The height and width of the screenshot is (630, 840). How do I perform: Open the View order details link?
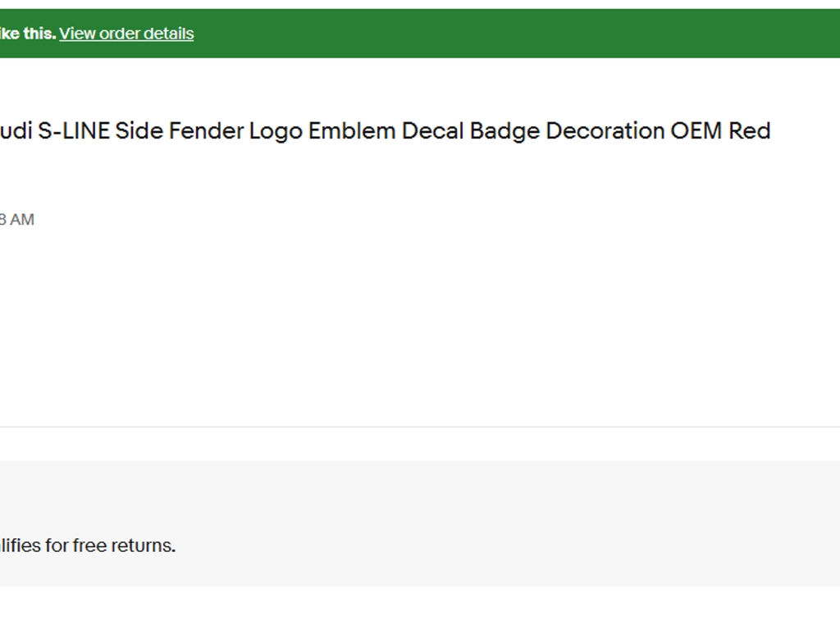tap(126, 34)
